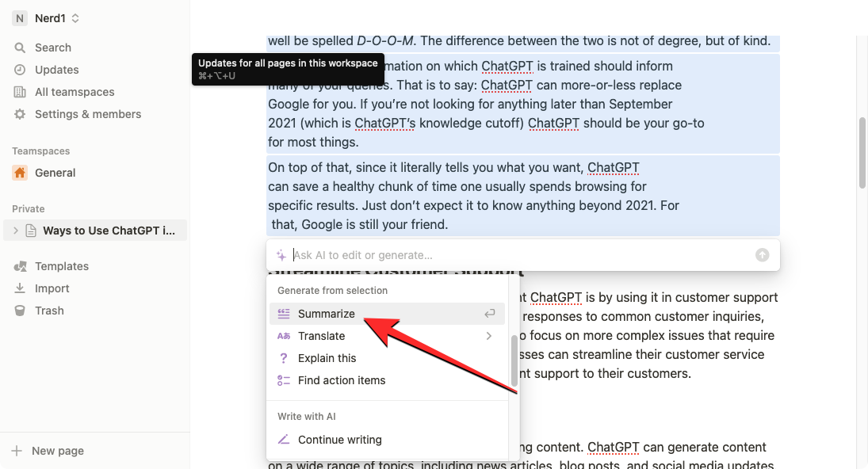This screenshot has width=868, height=469.
Task: Select Find action items
Action: [341, 380]
